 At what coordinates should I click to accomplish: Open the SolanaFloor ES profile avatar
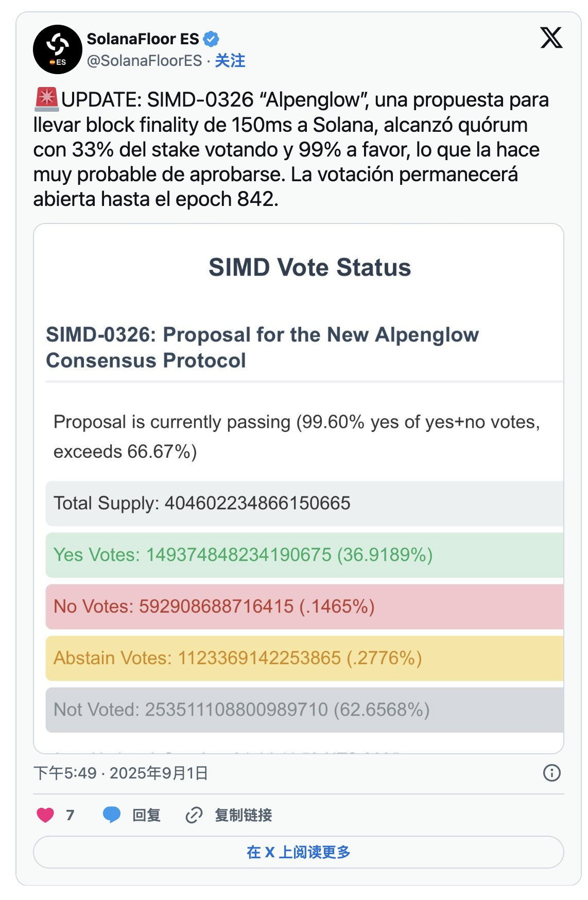(x=58, y=49)
